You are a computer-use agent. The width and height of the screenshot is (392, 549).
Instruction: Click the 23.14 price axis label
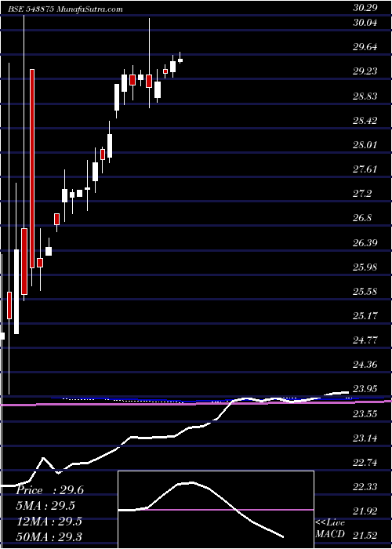pyautogui.click(x=365, y=438)
